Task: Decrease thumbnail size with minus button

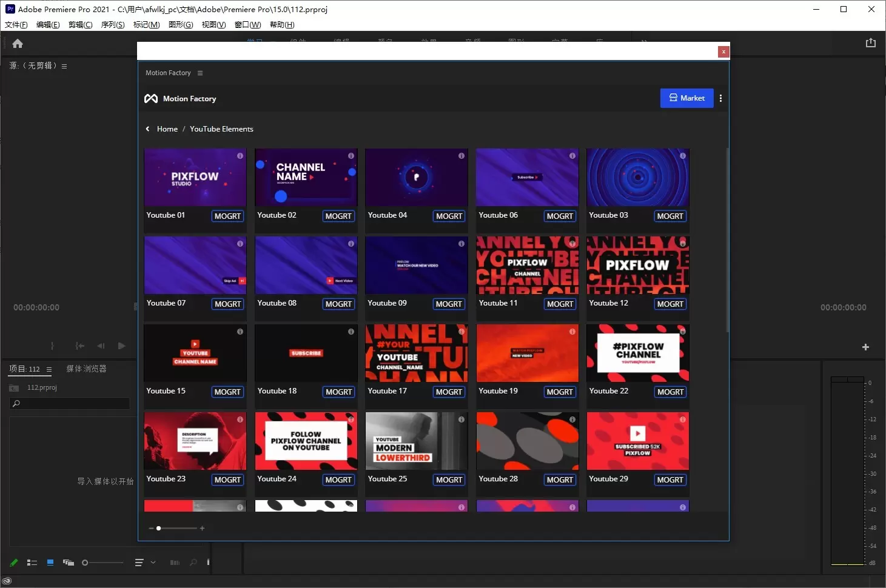Action: (151, 528)
